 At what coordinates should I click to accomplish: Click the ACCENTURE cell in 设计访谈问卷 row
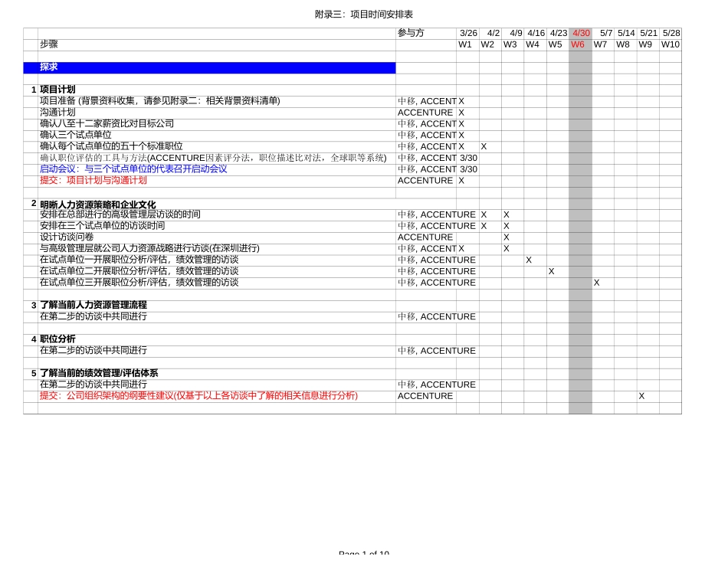coord(425,237)
